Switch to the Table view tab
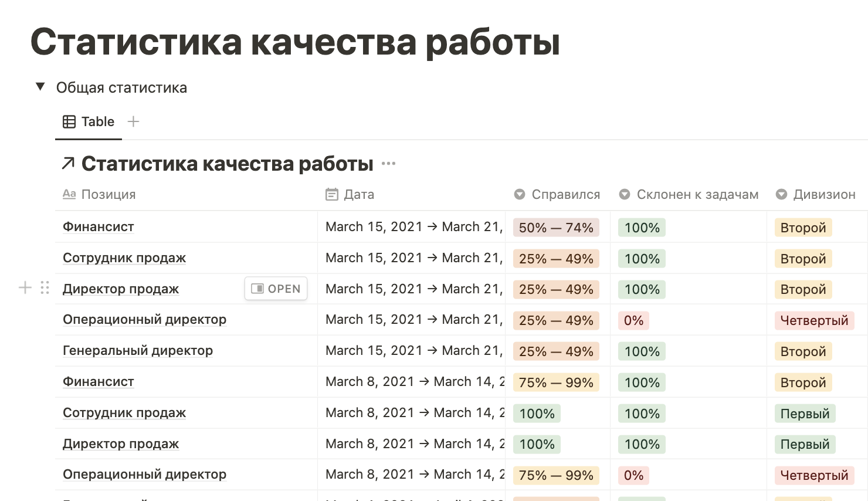The height and width of the screenshot is (501, 868). pos(89,121)
